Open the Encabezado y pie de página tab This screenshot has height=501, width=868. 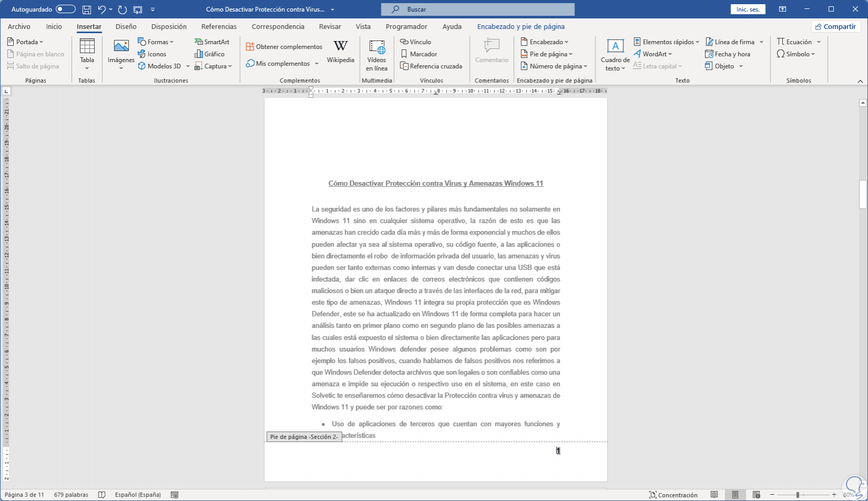(521, 27)
